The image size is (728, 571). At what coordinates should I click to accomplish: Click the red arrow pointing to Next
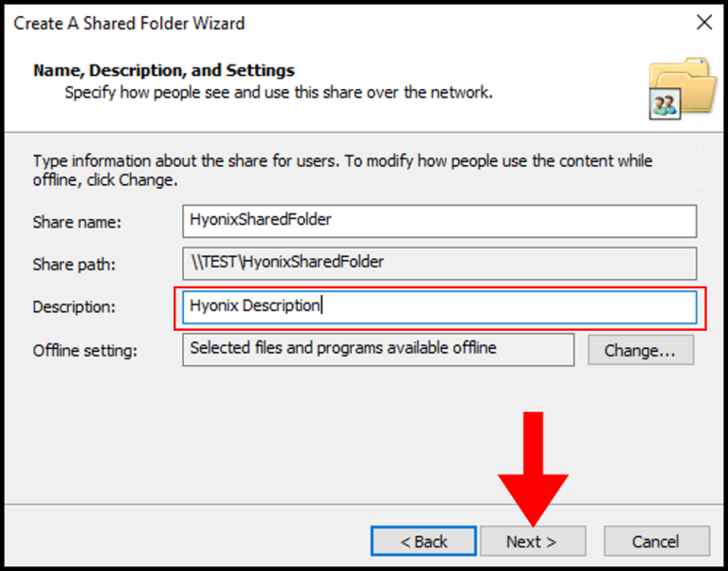point(533,470)
